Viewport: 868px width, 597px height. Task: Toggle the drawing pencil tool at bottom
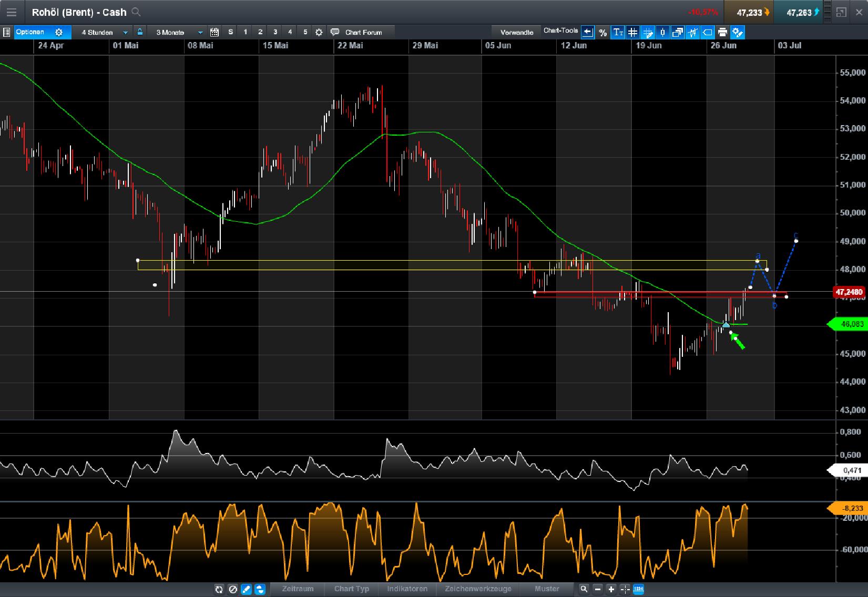coord(246,589)
